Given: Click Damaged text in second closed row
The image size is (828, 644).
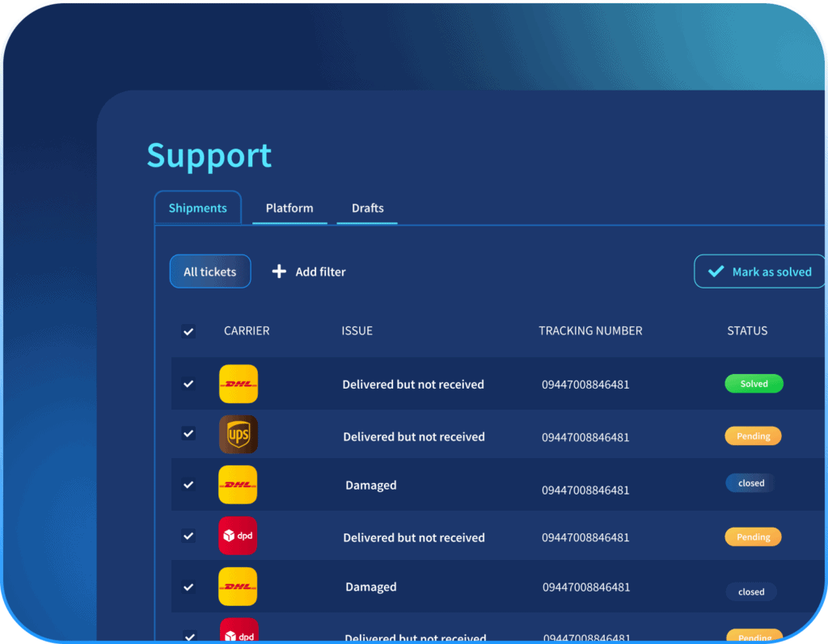Looking at the screenshot, I should click(x=370, y=587).
